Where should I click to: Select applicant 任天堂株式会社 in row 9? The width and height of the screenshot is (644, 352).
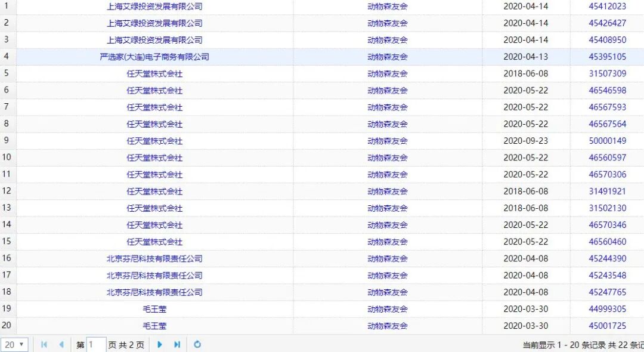pyautogui.click(x=154, y=141)
